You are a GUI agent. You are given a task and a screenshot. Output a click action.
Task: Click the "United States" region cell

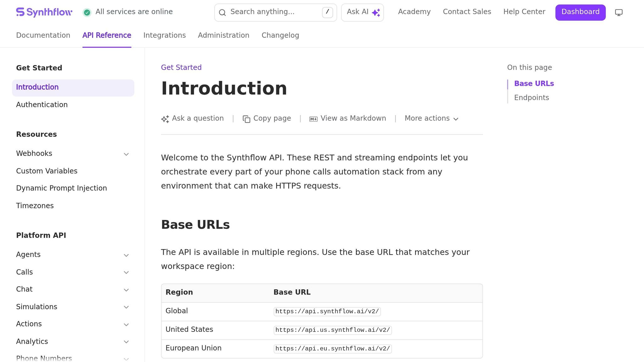pyautogui.click(x=189, y=329)
